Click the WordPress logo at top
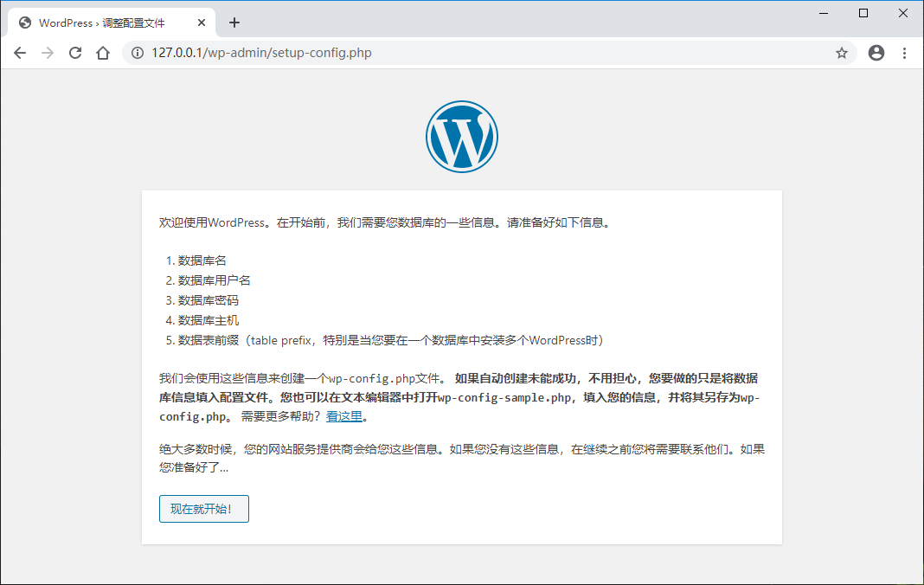The image size is (924, 585). pos(462,137)
